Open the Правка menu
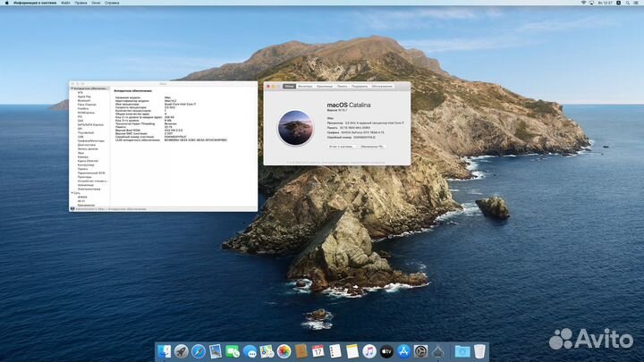 80,3
